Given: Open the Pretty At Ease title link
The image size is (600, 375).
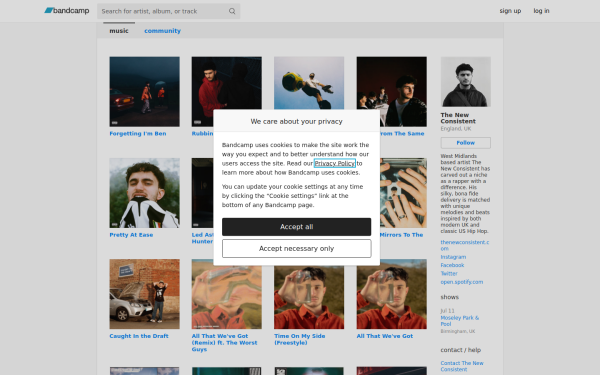Looking at the screenshot, I should click(x=131, y=235).
